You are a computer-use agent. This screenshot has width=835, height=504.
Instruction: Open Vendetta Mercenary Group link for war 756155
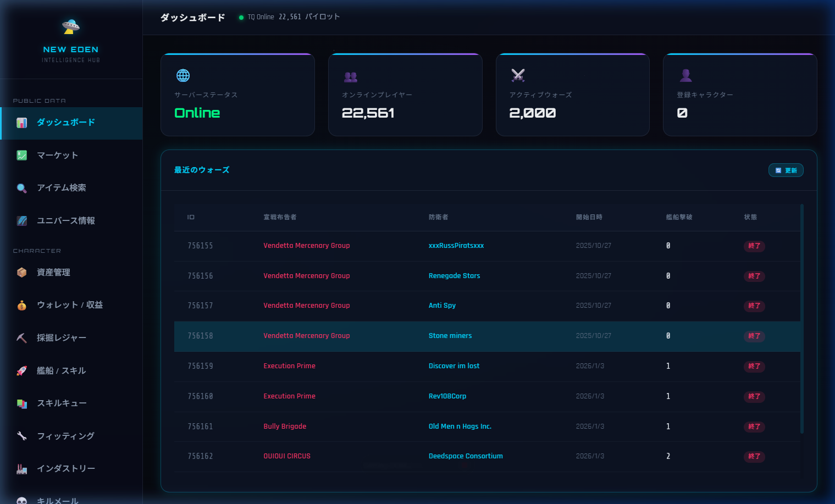tap(306, 246)
